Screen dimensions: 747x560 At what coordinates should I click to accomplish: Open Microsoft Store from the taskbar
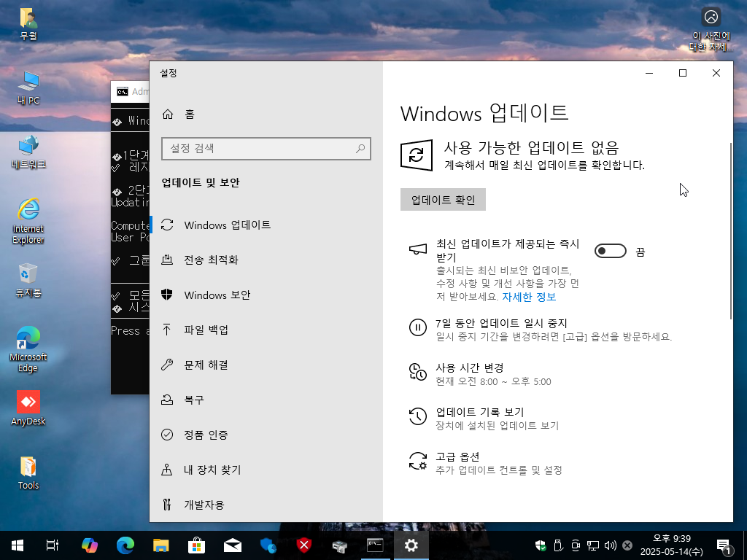(x=197, y=545)
